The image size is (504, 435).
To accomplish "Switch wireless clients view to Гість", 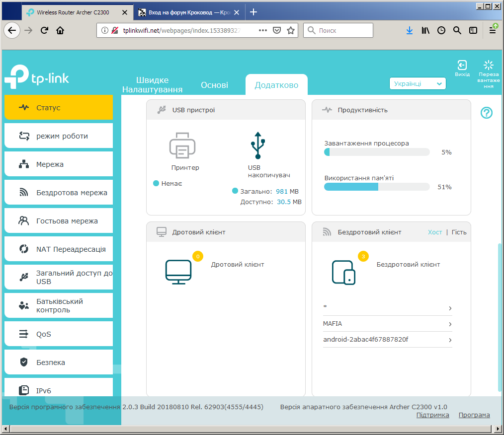I will [459, 232].
